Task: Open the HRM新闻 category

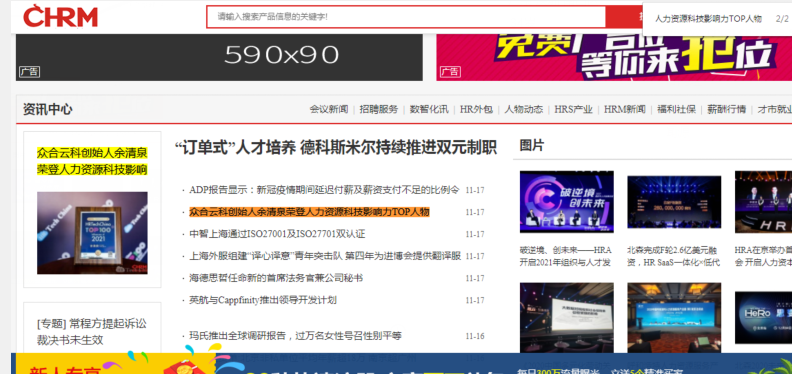Action: (625, 109)
